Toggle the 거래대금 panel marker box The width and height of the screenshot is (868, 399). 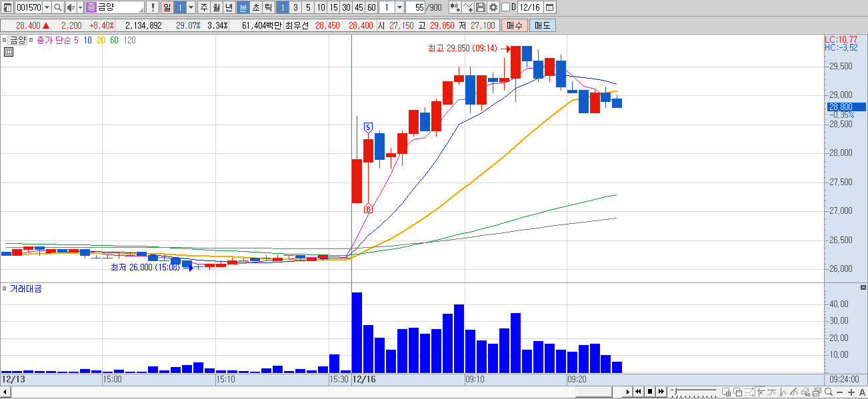click(x=5, y=288)
